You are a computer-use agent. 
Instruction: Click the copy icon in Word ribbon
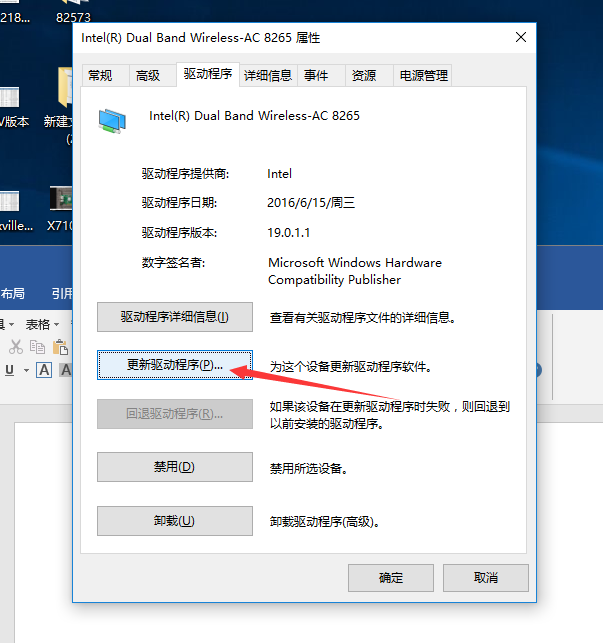click(x=38, y=347)
